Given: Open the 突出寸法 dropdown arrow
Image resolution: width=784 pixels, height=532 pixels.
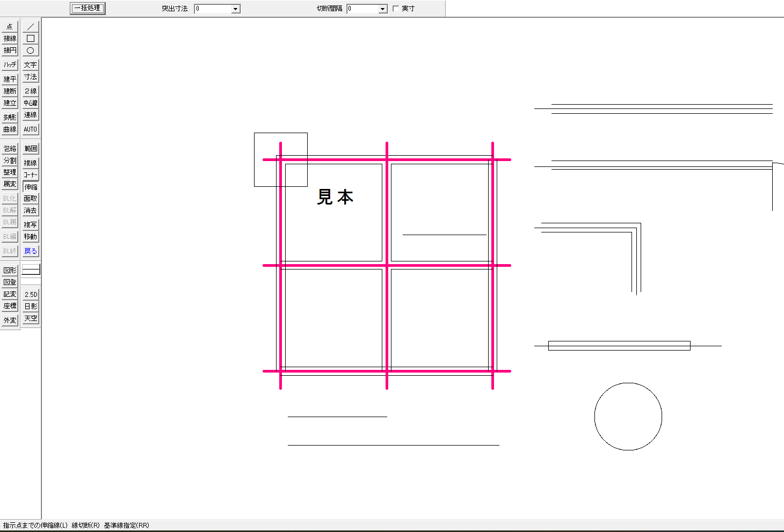Looking at the screenshot, I should pyautogui.click(x=235, y=9).
